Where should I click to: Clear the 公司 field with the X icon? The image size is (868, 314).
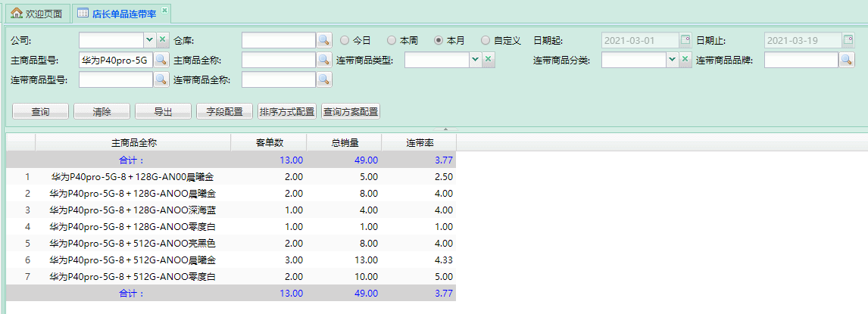[x=162, y=40]
